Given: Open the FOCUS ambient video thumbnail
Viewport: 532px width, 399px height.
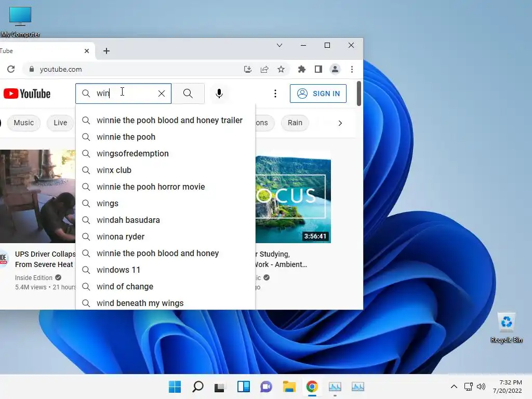Looking at the screenshot, I should (x=293, y=199).
